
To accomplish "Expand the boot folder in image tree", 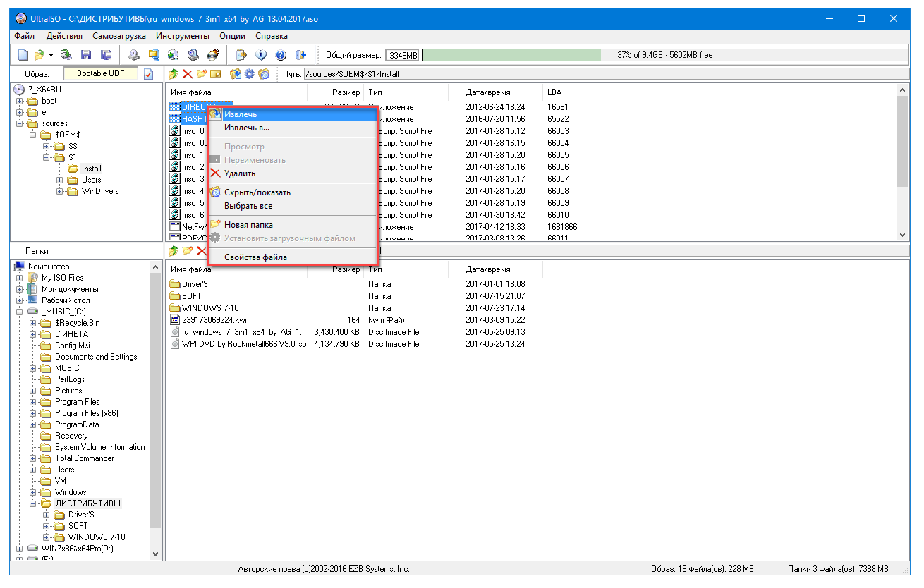I will point(20,101).
